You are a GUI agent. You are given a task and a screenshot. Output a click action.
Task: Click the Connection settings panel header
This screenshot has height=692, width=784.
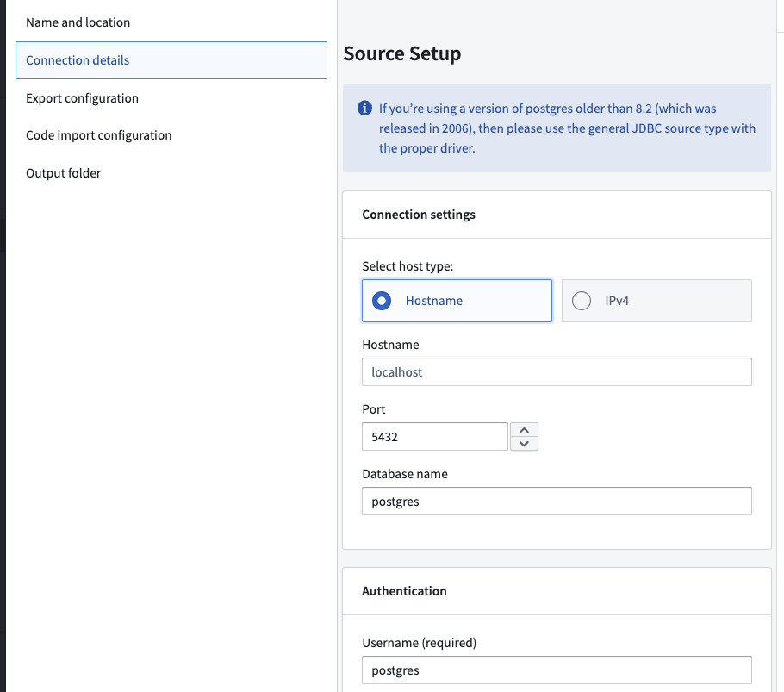tap(419, 215)
